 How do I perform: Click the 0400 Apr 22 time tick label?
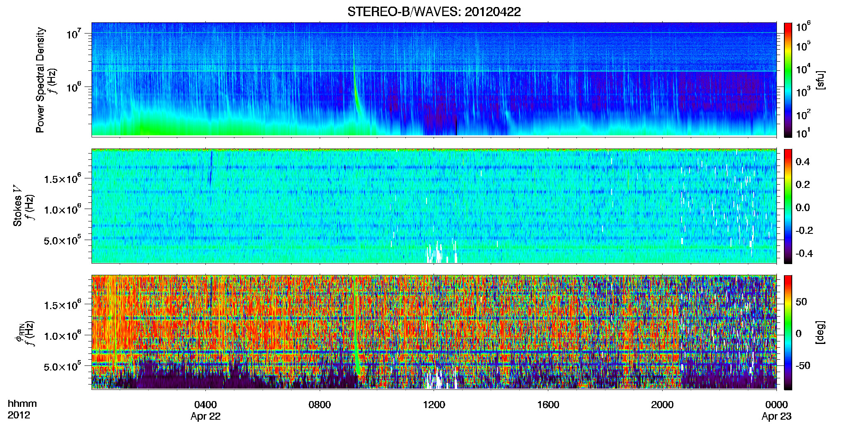point(205,410)
